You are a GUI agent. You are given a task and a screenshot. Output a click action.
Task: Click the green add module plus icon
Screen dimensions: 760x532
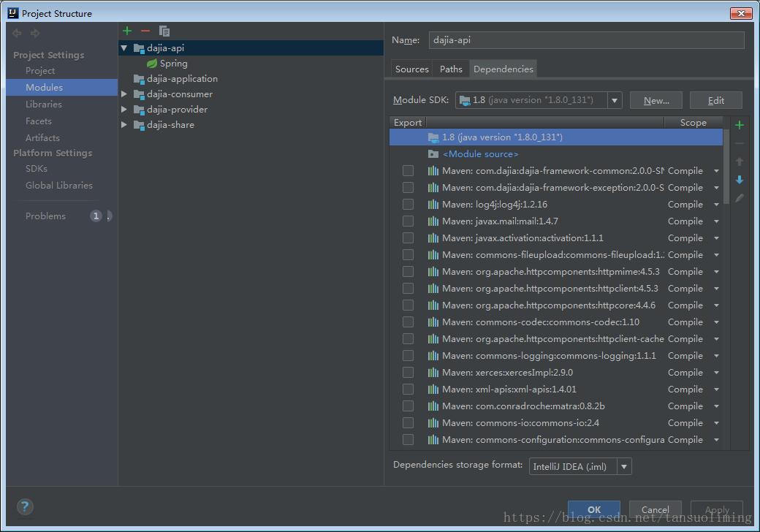(127, 31)
